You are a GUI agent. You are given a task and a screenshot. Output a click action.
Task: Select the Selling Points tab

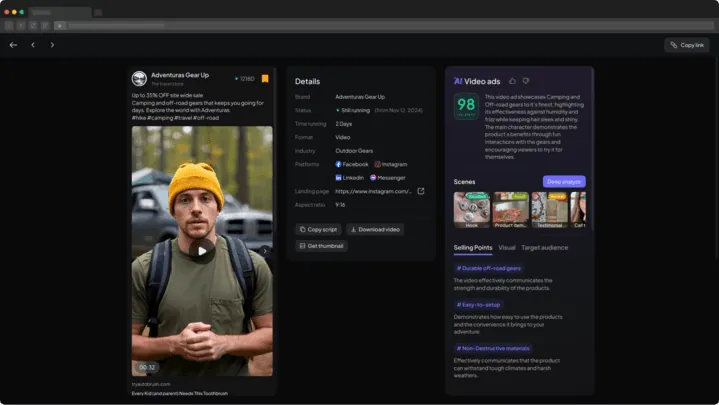point(473,248)
